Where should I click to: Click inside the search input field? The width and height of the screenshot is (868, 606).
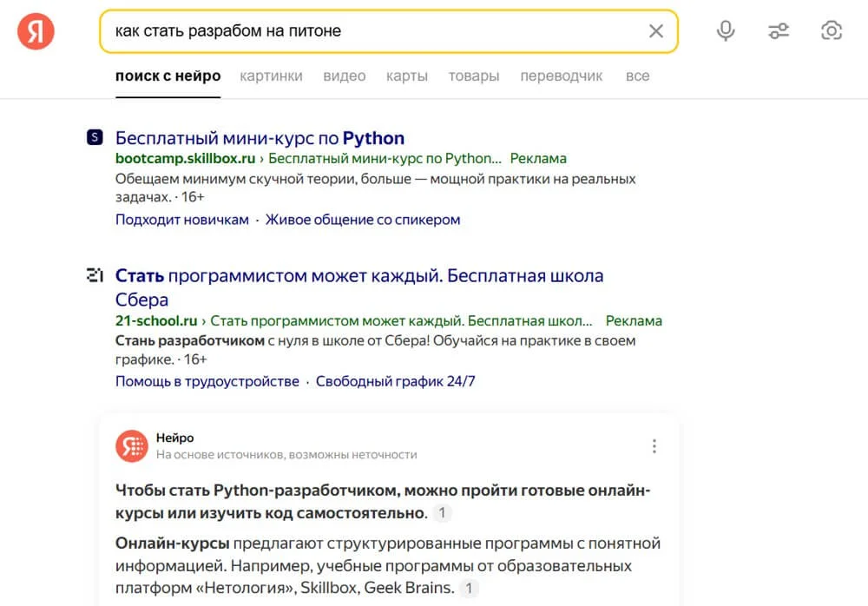pos(373,31)
